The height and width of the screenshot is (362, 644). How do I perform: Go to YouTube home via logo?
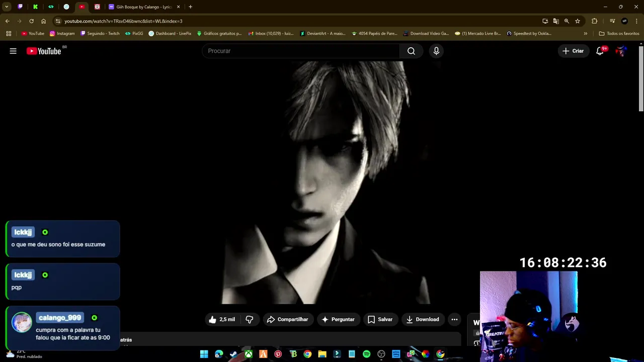[44, 51]
